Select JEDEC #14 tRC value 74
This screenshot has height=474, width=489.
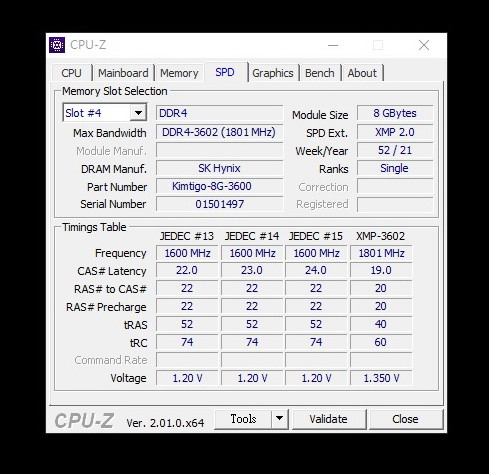(252, 342)
